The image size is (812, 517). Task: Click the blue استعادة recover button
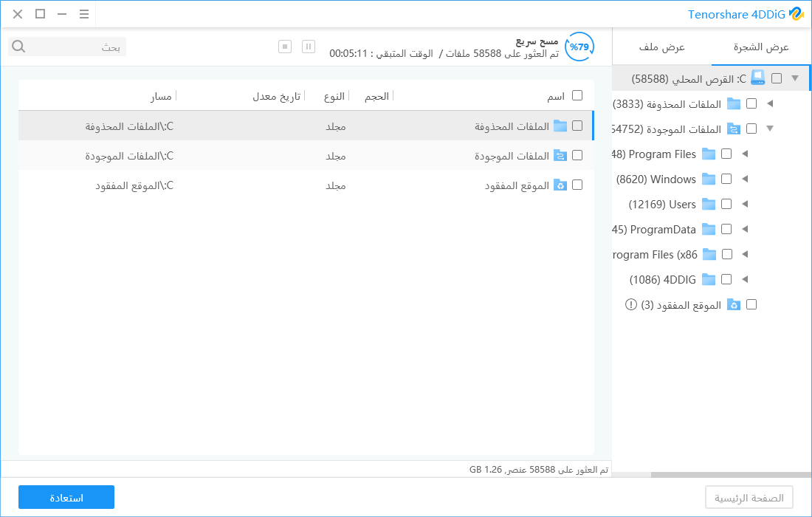[66, 497]
